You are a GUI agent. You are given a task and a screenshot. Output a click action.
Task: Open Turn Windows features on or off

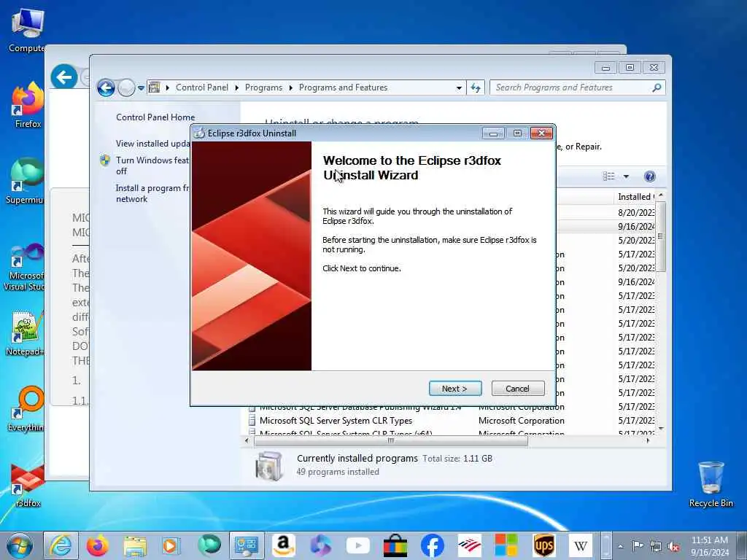(152, 166)
